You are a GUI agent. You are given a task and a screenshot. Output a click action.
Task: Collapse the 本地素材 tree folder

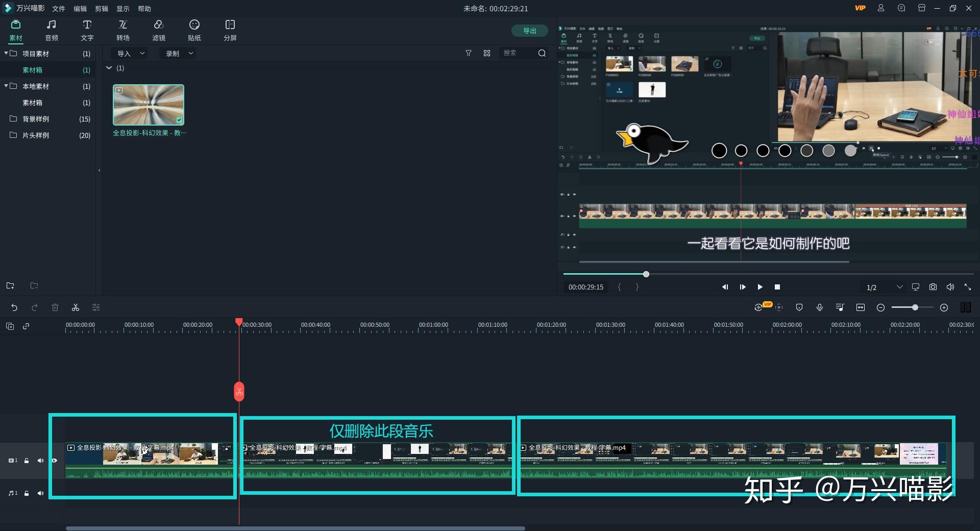(x=6, y=86)
